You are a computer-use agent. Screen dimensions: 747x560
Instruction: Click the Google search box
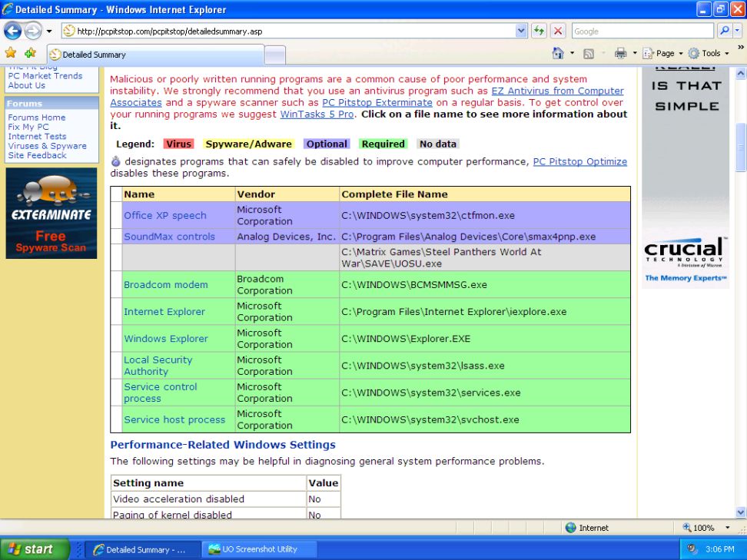(x=642, y=31)
